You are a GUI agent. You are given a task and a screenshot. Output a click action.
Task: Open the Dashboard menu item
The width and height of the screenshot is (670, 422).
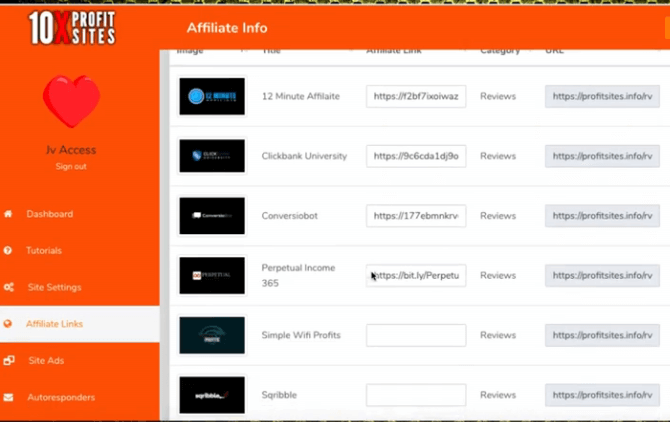50,214
